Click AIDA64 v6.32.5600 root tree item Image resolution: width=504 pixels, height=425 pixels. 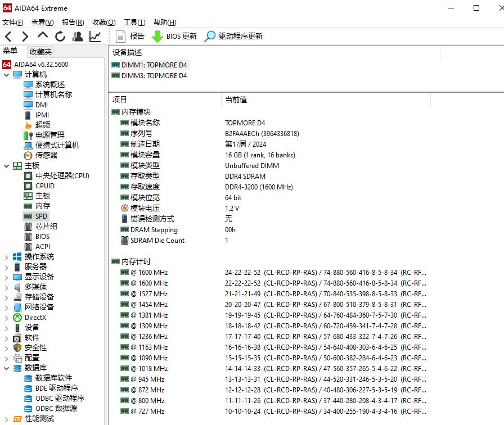41,65
